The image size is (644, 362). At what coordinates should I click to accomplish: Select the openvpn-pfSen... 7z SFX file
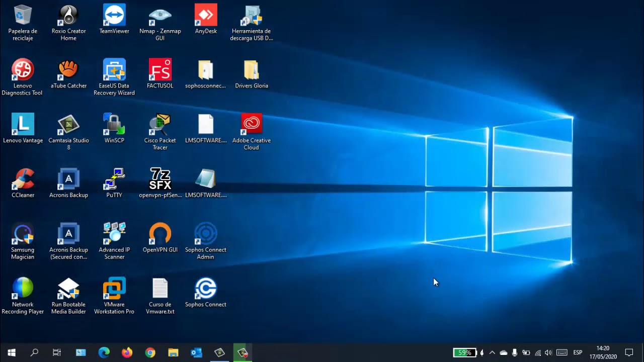(x=160, y=184)
